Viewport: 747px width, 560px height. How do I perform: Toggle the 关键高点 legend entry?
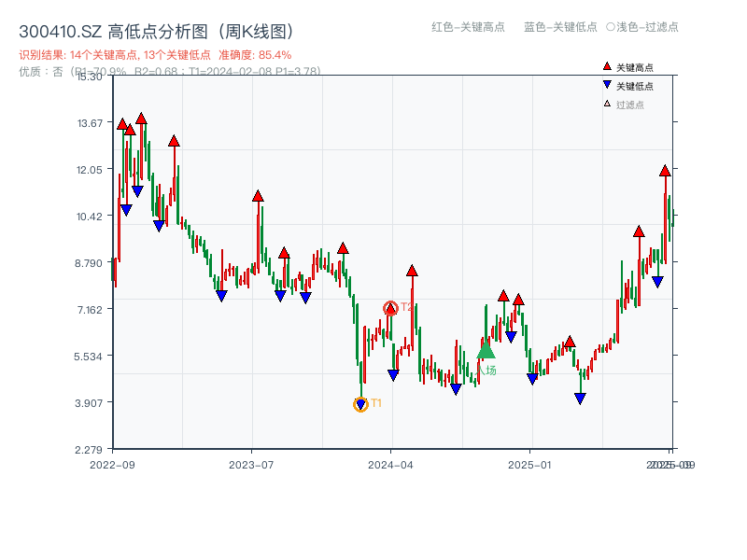point(633,67)
